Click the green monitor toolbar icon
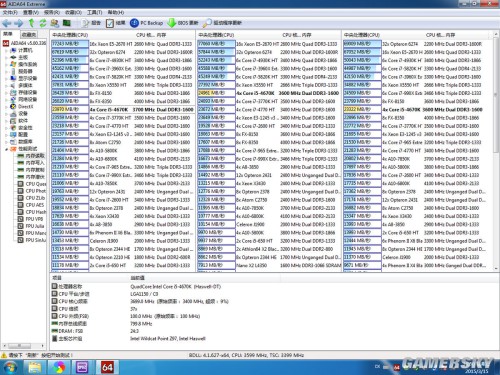This screenshot has width=500, height=375. click(67, 23)
